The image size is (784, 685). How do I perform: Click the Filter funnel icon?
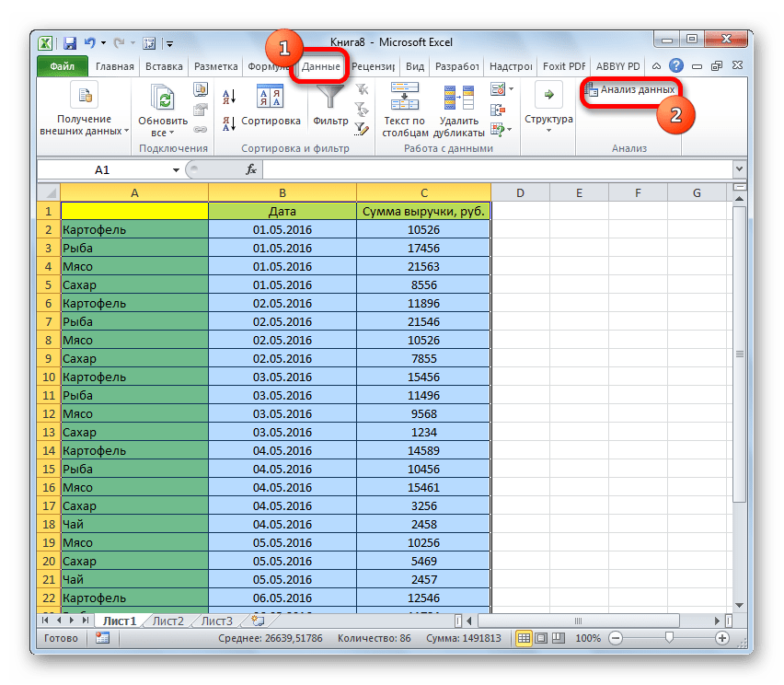[x=329, y=98]
